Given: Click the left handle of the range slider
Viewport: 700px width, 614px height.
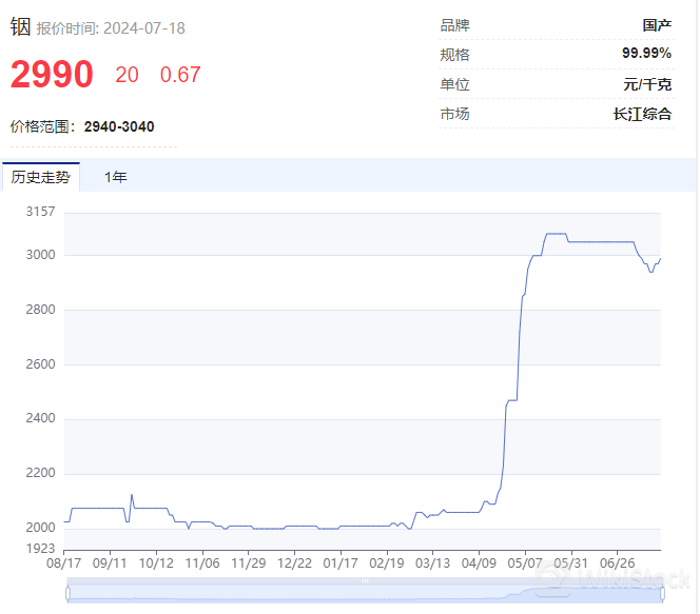Looking at the screenshot, I should click(67, 593).
